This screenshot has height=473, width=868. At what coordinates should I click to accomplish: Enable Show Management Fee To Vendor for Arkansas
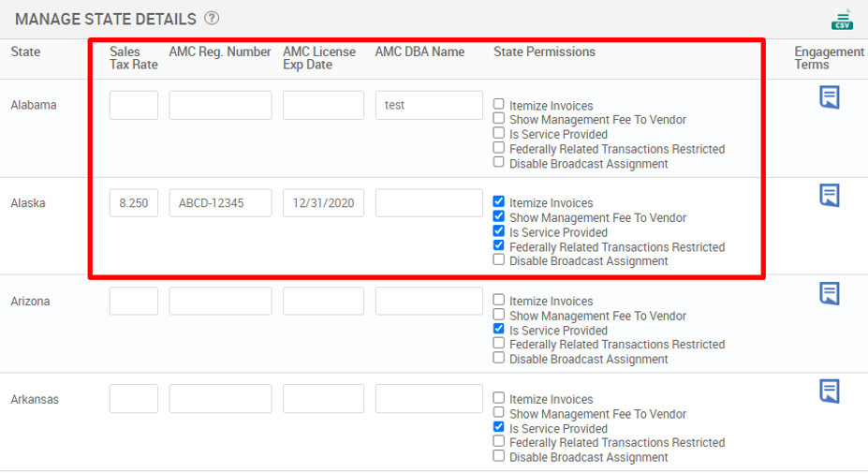(x=499, y=412)
